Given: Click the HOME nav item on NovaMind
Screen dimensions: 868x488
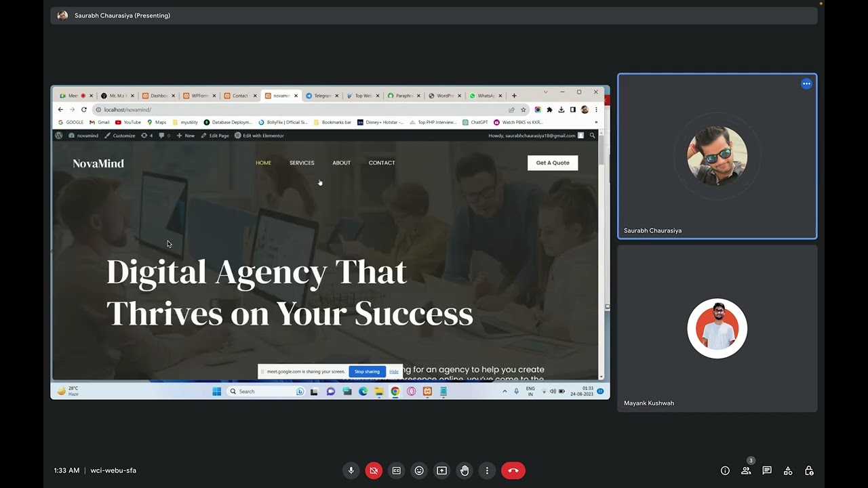Looking at the screenshot, I should click(x=263, y=163).
